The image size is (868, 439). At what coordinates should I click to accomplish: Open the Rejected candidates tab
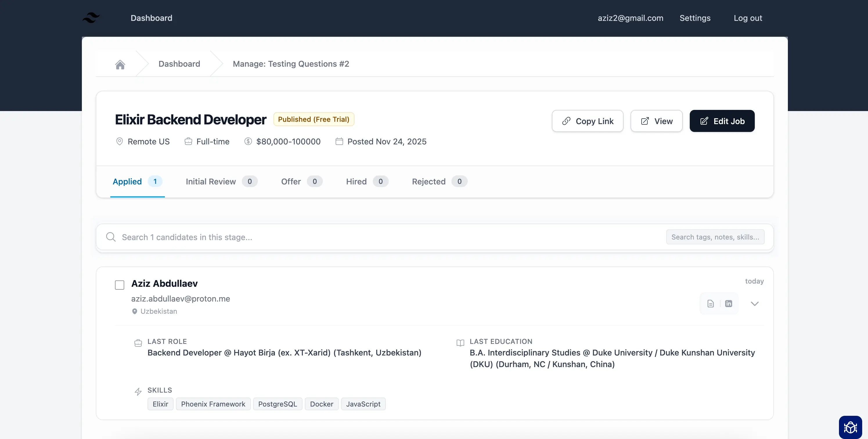[428, 181]
